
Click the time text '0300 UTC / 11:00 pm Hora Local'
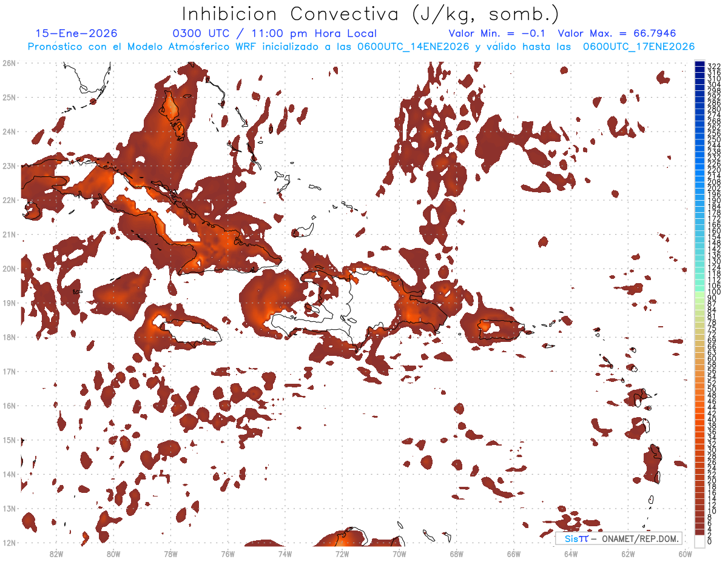pyautogui.click(x=274, y=33)
